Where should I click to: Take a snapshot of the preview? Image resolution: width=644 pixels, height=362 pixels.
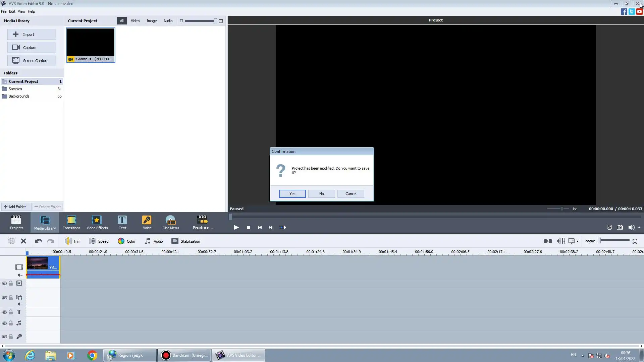(x=620, y=228)
